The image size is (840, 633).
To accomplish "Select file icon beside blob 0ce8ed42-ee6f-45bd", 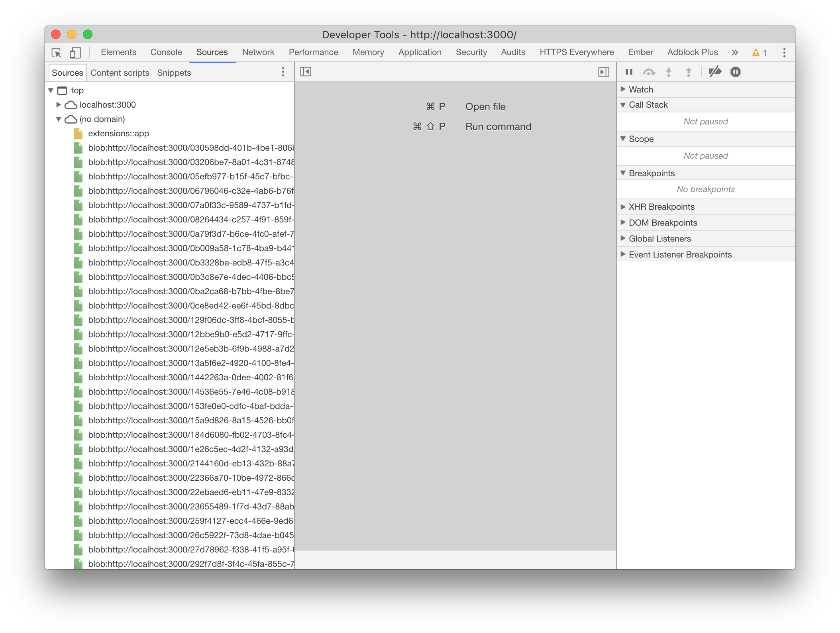I will [x=78, y=306].
